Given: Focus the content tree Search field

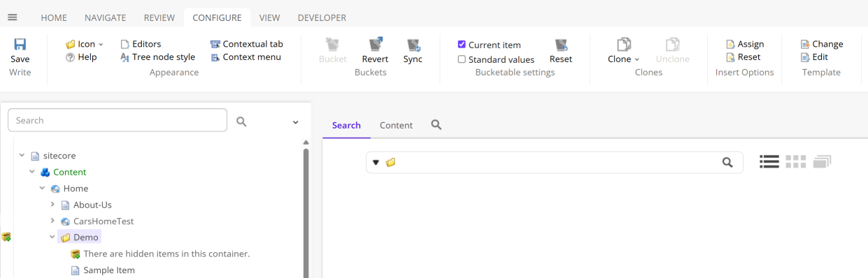Looking at the screenshot, I should 118,120.
